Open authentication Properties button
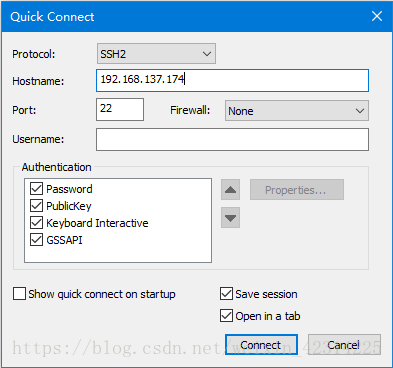This screenshot has width=393, height=368. click(297, 190)
